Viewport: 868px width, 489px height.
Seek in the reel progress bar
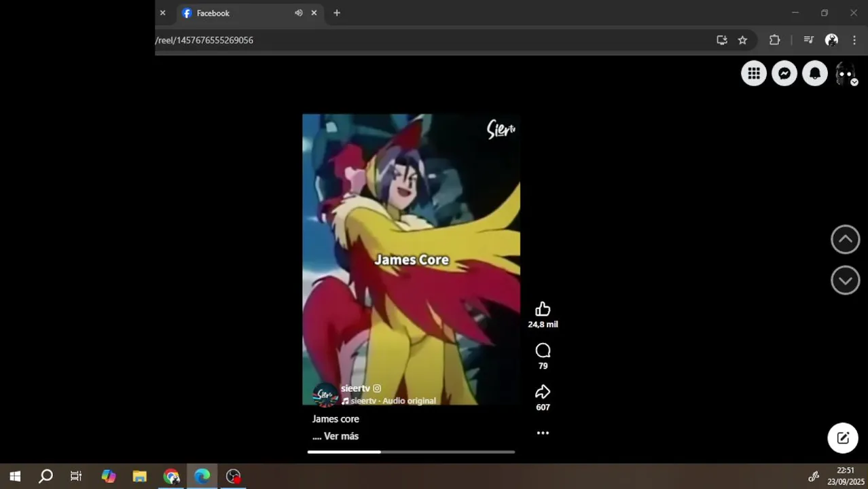coord(411,452)
